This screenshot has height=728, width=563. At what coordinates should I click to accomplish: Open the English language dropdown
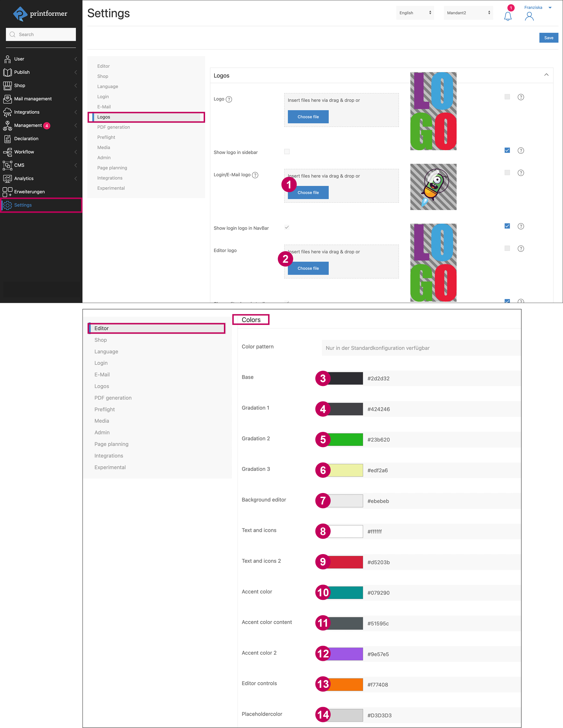tap(415, 12)
